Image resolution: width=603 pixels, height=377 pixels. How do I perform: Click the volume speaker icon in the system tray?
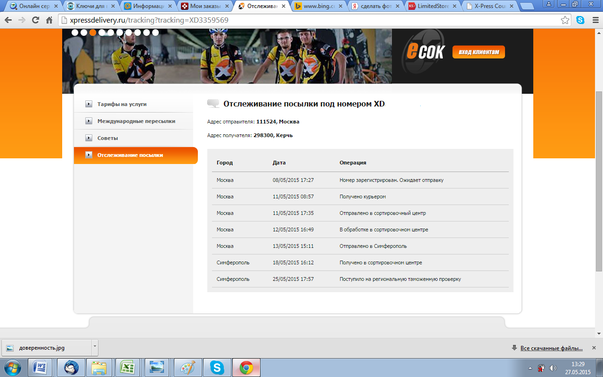tap(553, 368)
